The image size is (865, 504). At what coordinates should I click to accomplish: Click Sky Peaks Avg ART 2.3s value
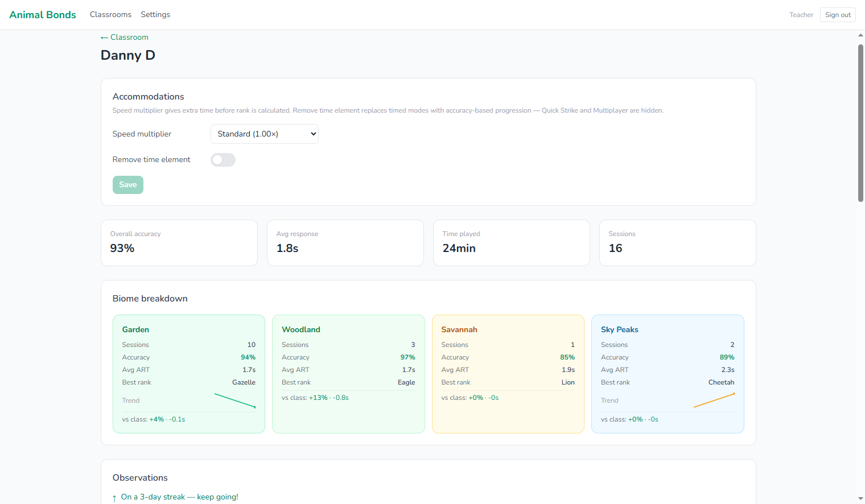(728, 370)
